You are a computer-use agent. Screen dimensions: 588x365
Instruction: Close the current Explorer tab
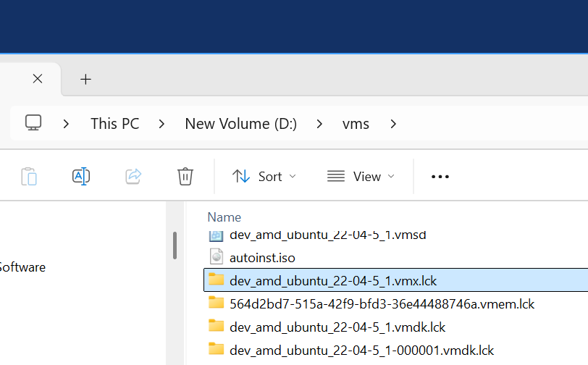(x=38, y=79)
